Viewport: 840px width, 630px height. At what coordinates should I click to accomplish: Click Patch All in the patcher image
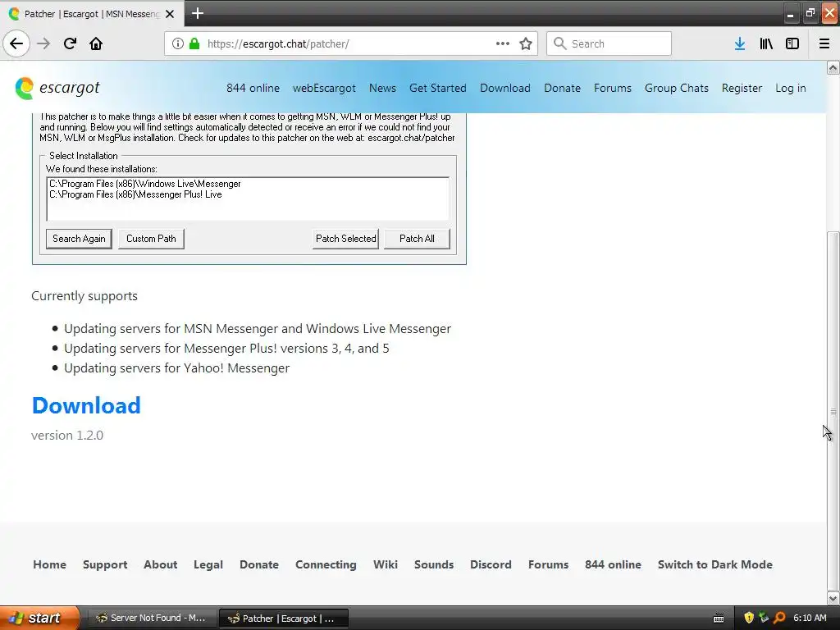pyautogui.click(x=417, y=239)
